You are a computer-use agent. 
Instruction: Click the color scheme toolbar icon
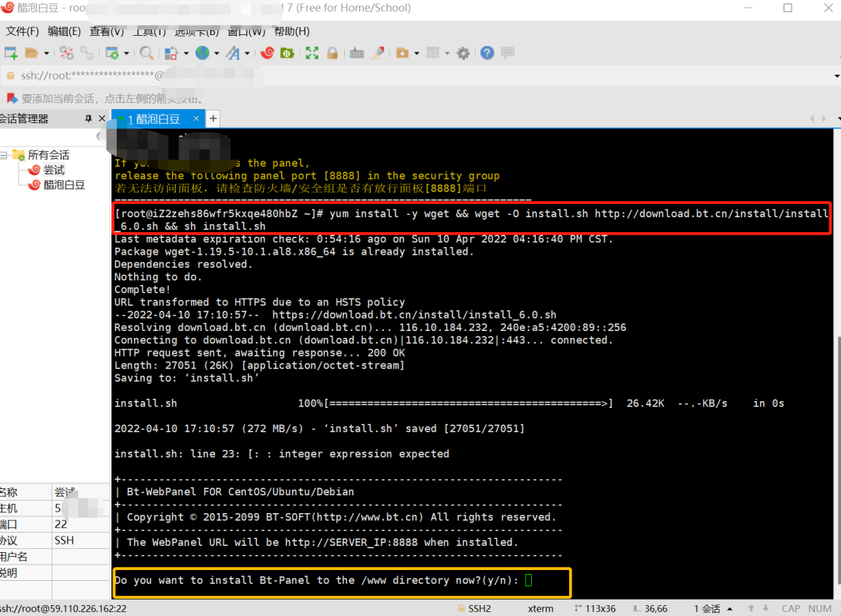click(171, 53)
